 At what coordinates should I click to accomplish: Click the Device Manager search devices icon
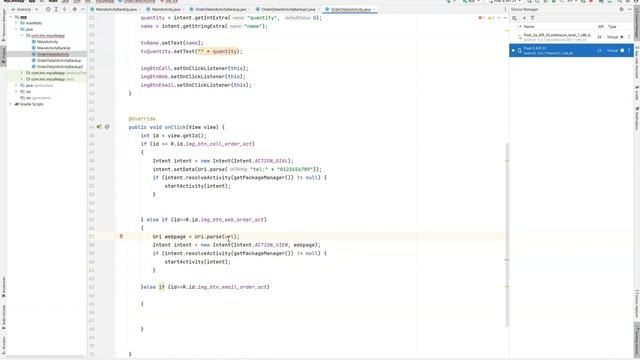coord(514,18)
